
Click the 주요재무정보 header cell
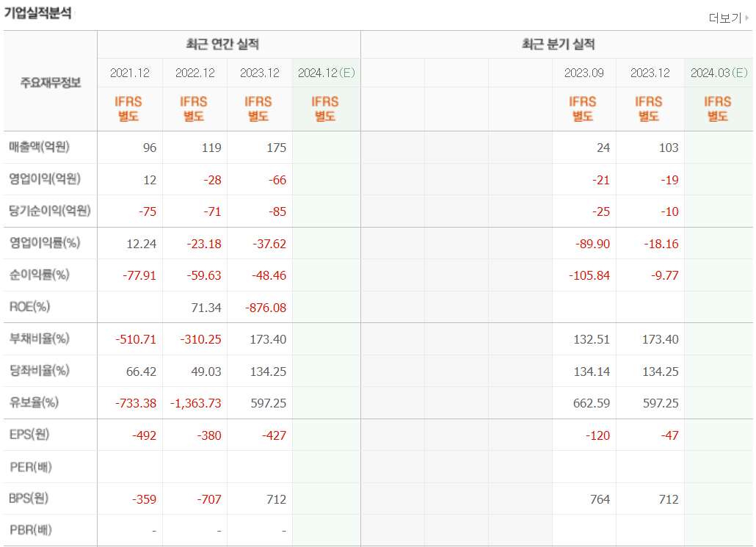point(50,82)
